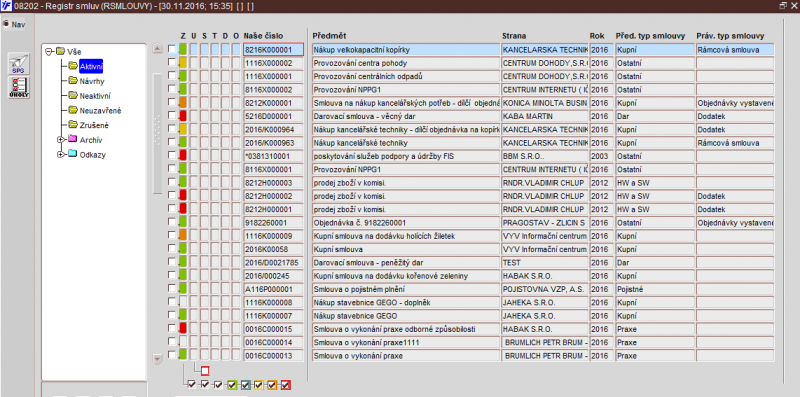Viewport: 800px width, 397px height.
Task: Click the Nav indicator button
Action: (x=14, y=23)
